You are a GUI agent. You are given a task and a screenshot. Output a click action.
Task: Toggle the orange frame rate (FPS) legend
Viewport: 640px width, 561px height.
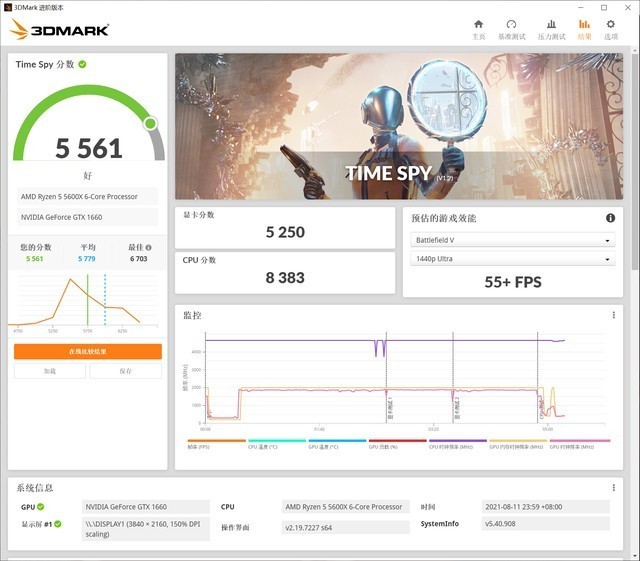coord(216,444)
